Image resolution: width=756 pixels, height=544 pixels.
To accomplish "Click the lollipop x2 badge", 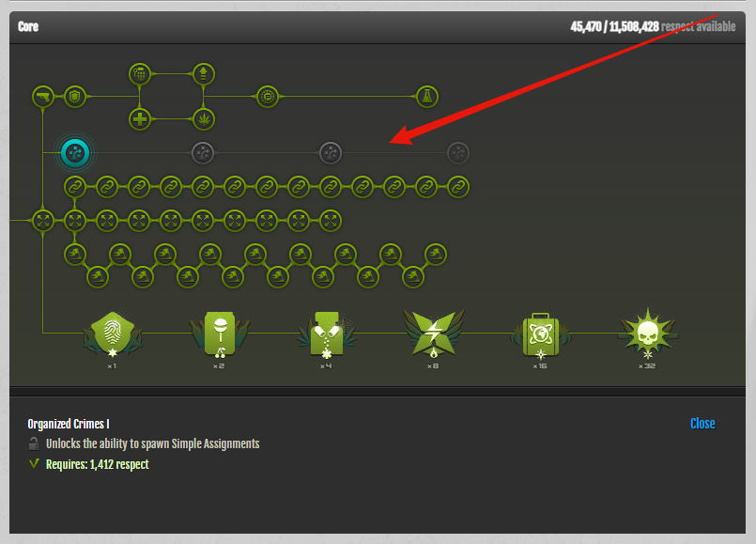I will tap(220, 336).
